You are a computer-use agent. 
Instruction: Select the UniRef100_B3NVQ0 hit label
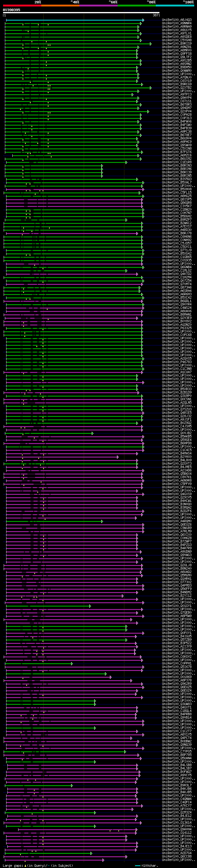pyautogui.click(x=177, y=504)
